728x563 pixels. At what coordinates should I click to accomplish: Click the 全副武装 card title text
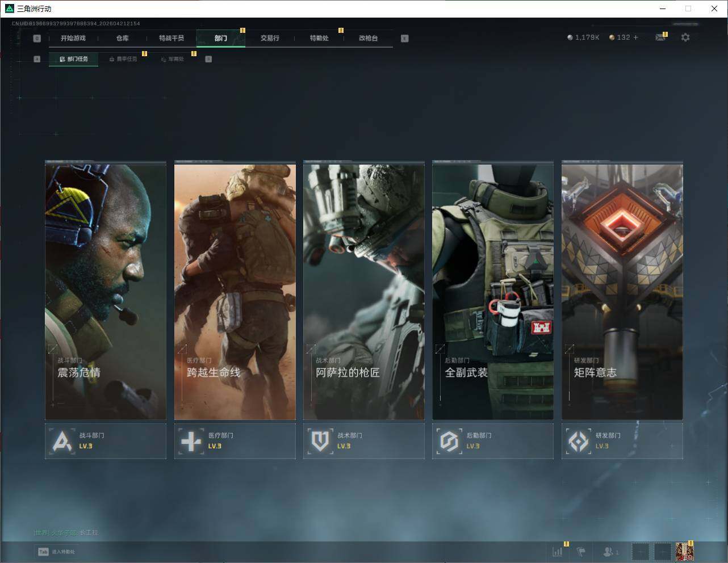[x=466, y=373]
